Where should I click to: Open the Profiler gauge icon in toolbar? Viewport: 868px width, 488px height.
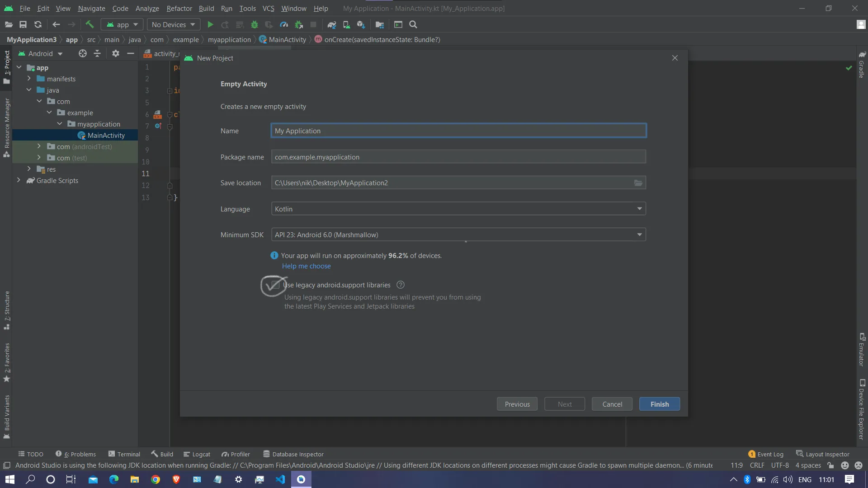coord(284,25)
